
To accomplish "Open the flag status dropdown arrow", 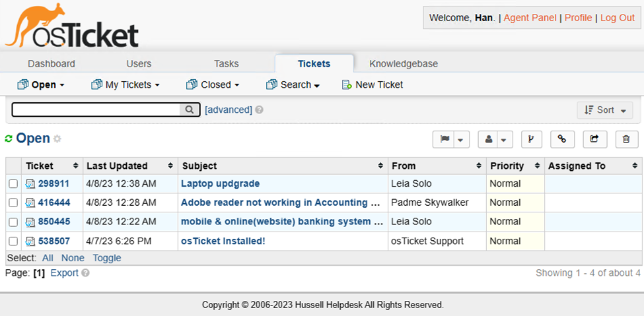I will click(461, 140).
